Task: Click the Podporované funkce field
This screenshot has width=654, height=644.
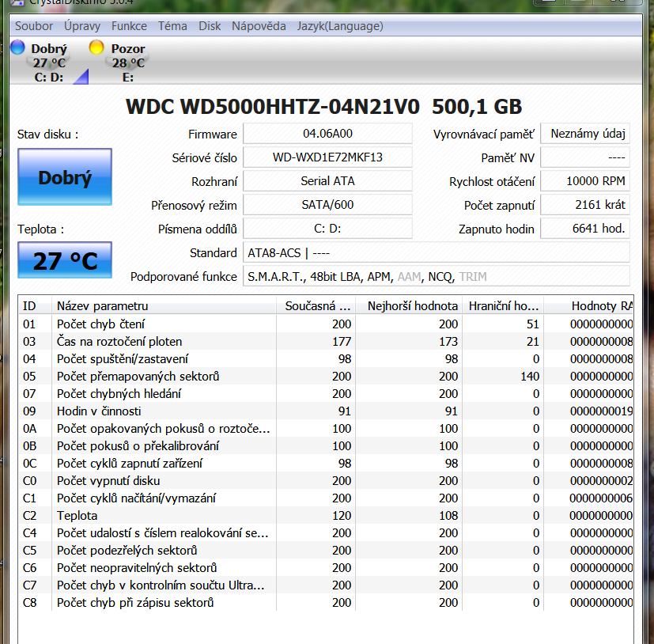Action: tap(437, 276)
